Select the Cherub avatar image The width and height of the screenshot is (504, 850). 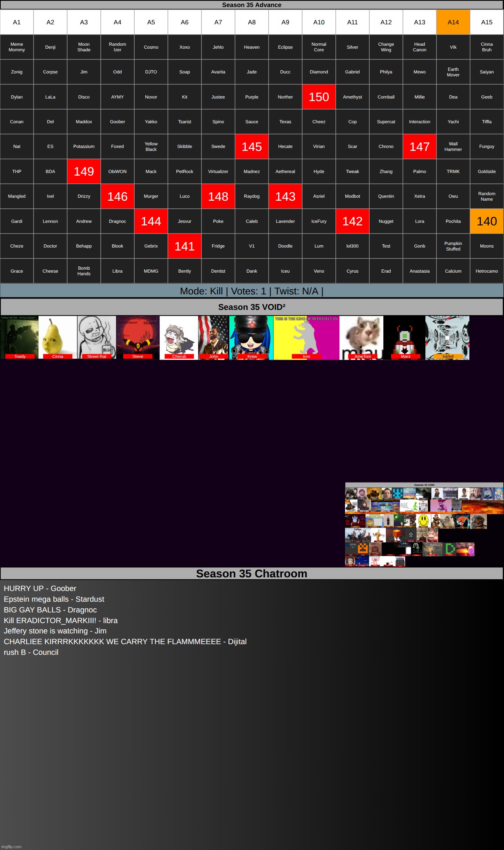click(179, 337)
